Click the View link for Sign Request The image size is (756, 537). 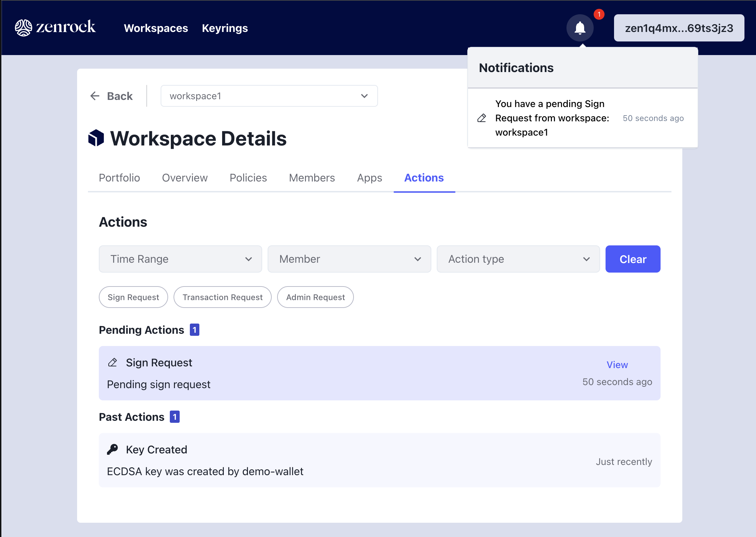click(x=617, y=365)
